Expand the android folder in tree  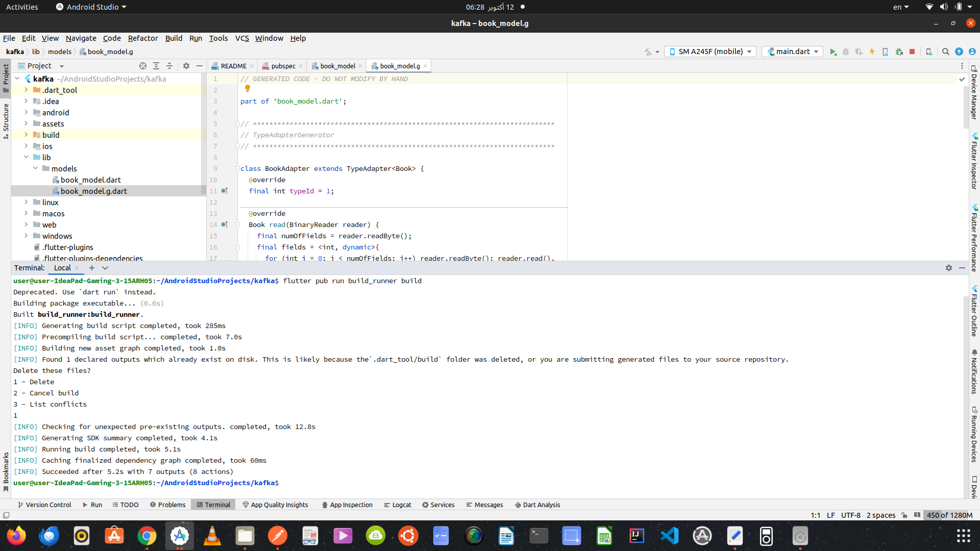[x=26, y=112]
